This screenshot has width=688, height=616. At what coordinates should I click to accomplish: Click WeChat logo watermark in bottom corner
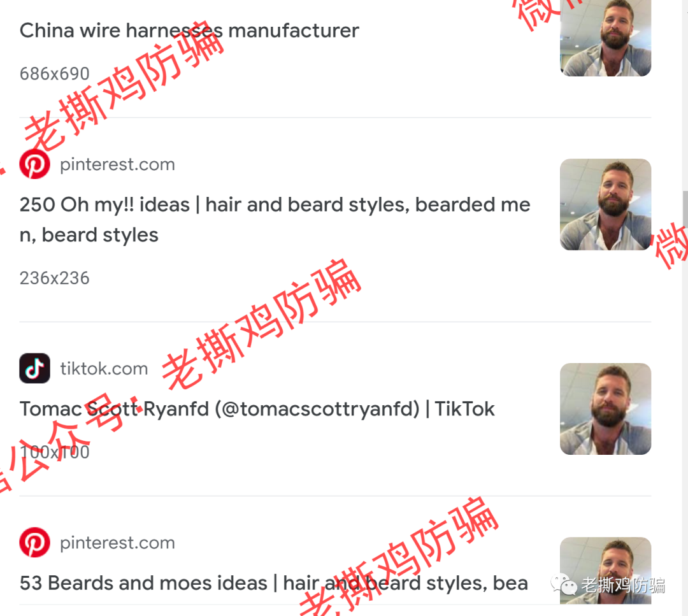(x=563, y=585)
